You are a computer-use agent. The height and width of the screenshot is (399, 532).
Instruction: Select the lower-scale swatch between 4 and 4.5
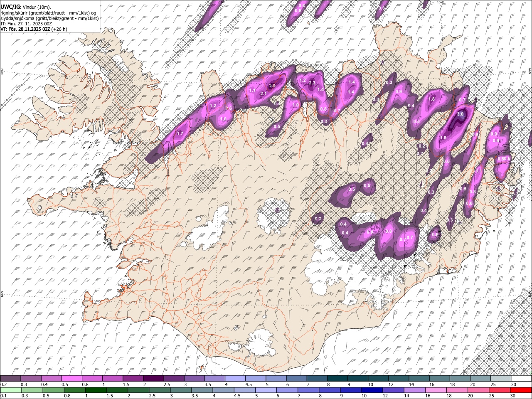click(224, 390)
